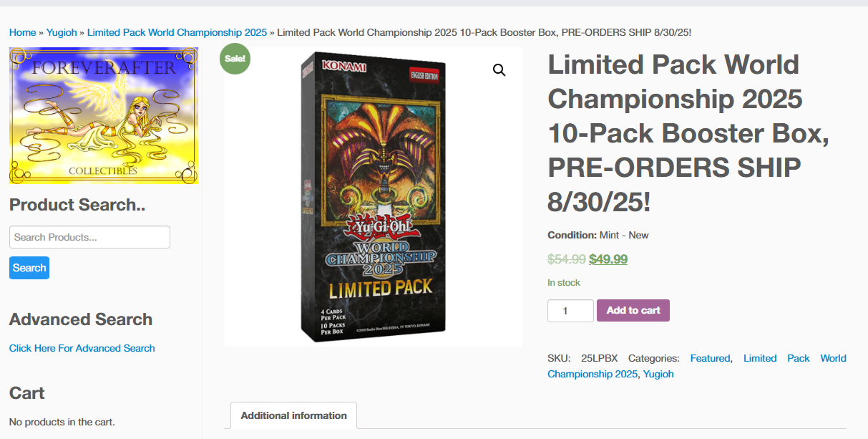The image size is (868, 439).
Task: Open the Click Here For Advanced Search link
Action: [x=82, y=348]
